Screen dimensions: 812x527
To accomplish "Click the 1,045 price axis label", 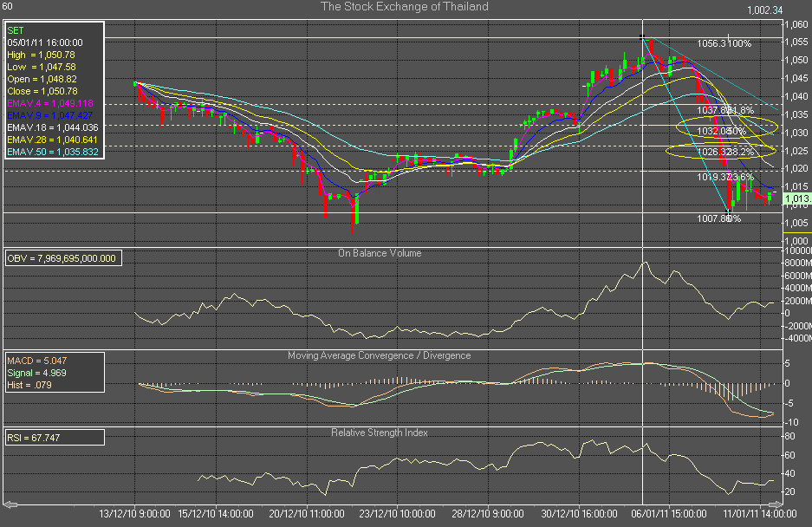I will coord(796,78).
